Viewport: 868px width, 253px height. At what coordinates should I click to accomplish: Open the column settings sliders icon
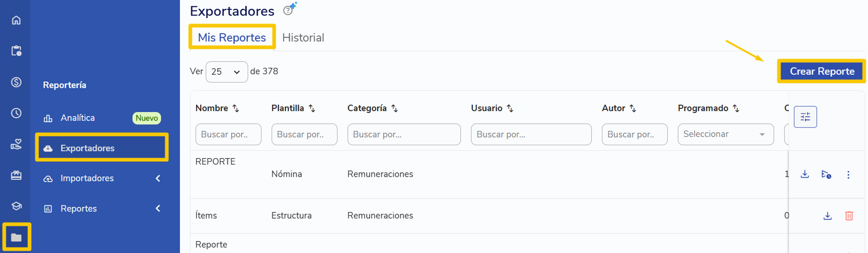pyautogui.click(x=805, y=117)
